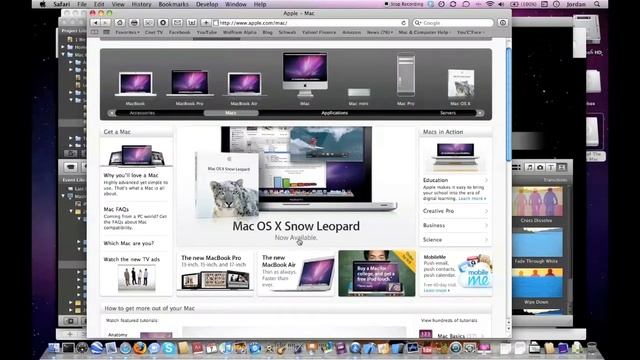Add bookmark using the plus button

pos(206,23)
